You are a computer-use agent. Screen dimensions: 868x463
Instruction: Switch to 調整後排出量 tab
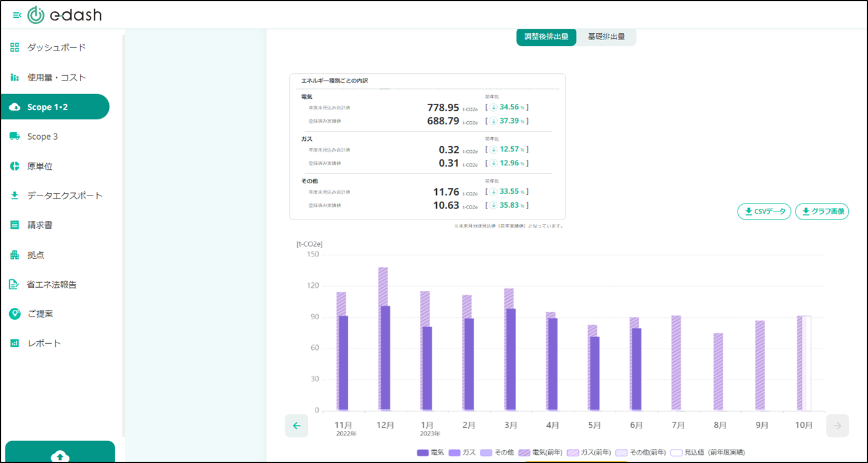coord(546,37)
